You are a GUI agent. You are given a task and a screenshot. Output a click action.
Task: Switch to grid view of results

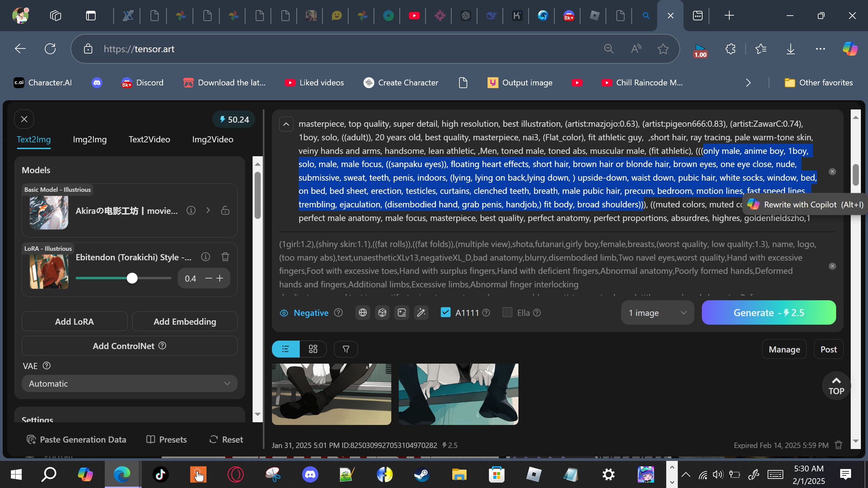313,349
